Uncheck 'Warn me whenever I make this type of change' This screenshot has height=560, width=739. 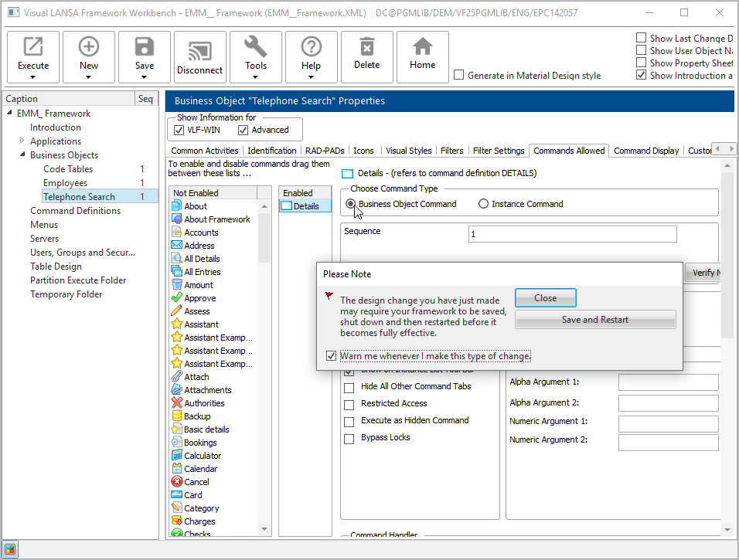point(332,356)
